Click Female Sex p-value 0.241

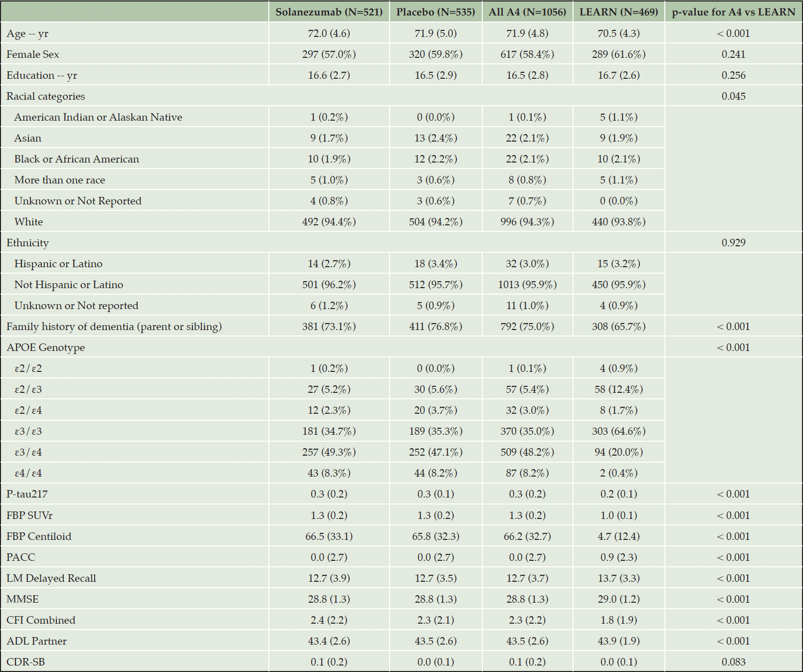pos(734,54)
